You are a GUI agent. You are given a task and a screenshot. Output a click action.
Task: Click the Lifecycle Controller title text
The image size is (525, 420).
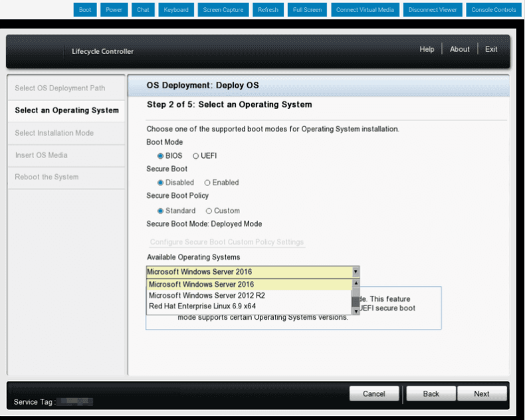[102, 51]
